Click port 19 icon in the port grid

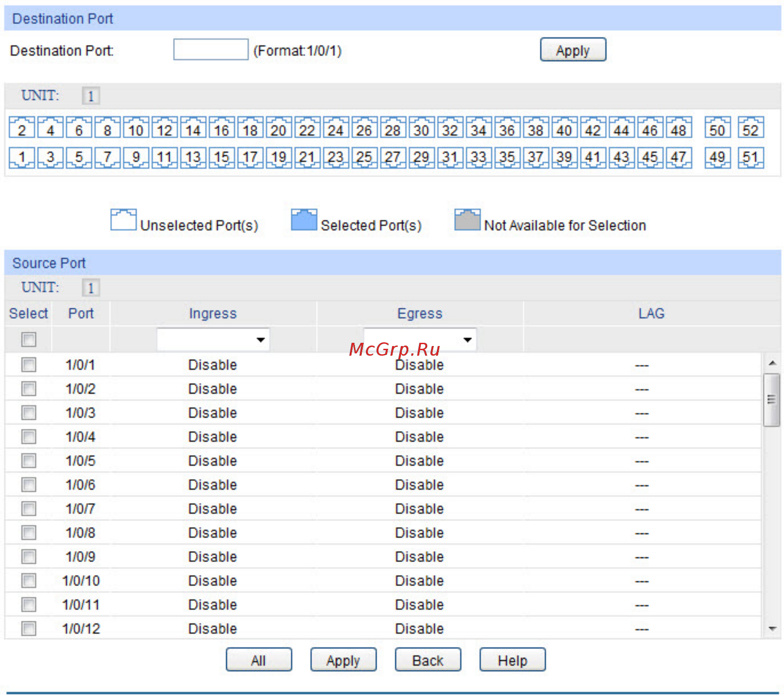coord(279,158)
